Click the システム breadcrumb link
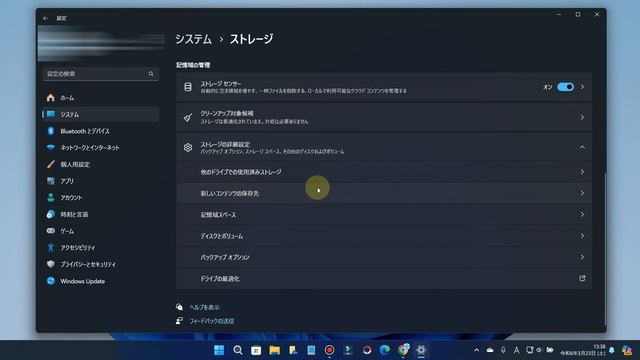The height and width of the screenshot is (360, 640). click(x=193, y=39)
